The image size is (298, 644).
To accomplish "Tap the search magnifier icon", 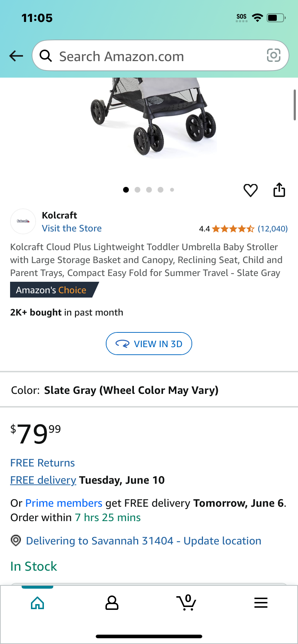I will click(46, 56).
